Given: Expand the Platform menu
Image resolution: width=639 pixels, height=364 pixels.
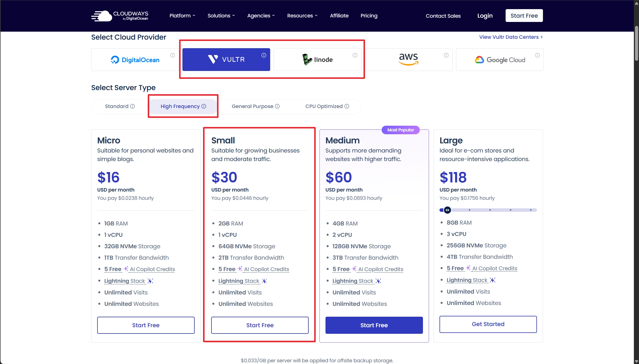Looking at the screenshot, I should [x=182, y=16].
